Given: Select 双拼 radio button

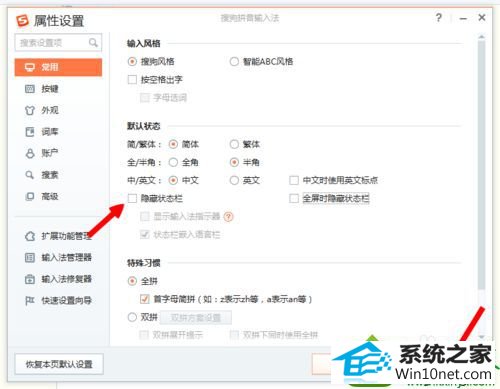Looking at the screenshot, I should coord(132,317).
